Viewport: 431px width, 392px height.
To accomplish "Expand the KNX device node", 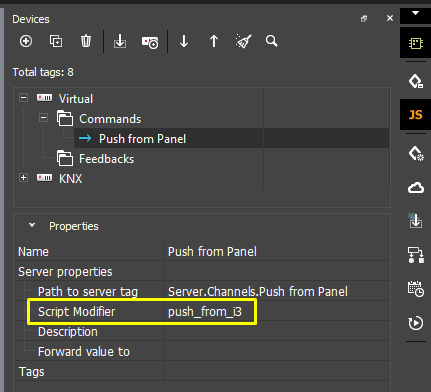I will [23, 178].
